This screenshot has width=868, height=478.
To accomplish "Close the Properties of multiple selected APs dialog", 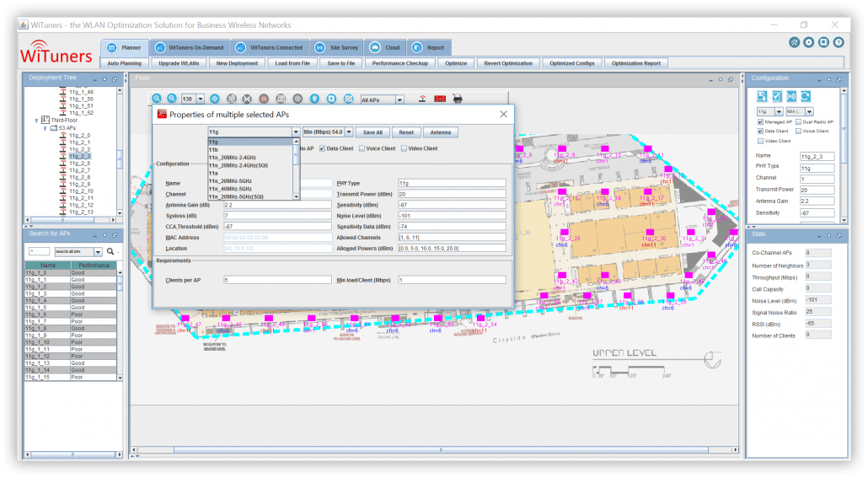I will pyautogui.click(x=503, y=114).
